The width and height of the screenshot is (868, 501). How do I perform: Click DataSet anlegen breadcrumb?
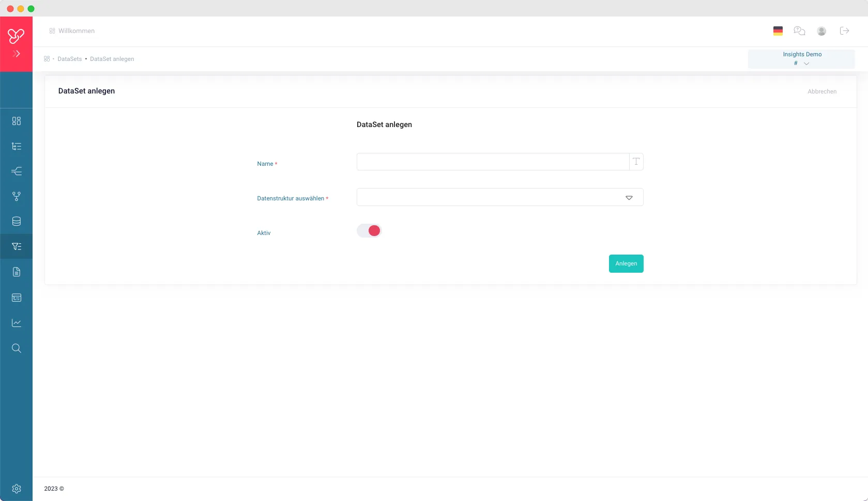(x=112, y=59)
